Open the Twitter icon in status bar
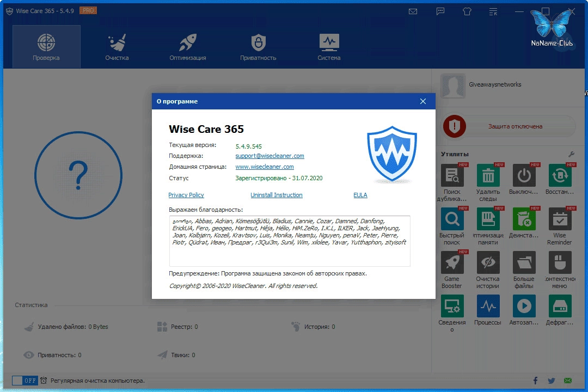The height and width of the screenshot is (392, 588). point(551,381)
